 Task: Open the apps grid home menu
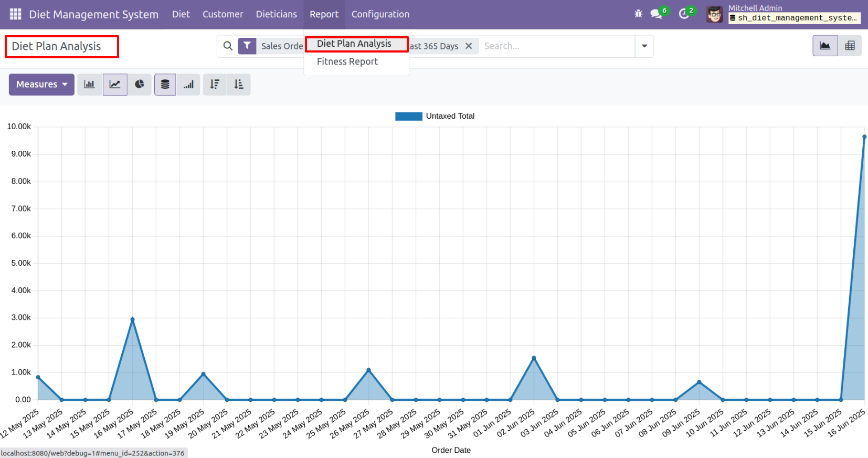click(15, 14)
